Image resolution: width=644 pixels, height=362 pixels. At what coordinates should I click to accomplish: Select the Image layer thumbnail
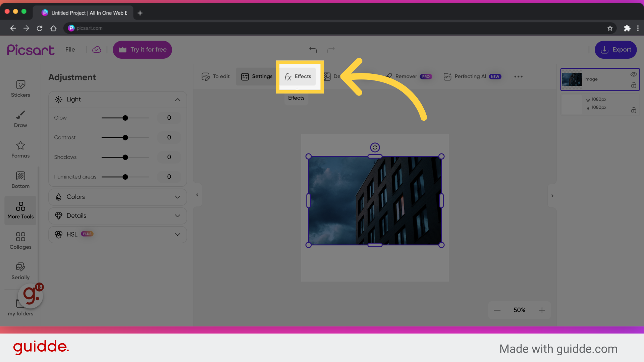click(572, 79)
